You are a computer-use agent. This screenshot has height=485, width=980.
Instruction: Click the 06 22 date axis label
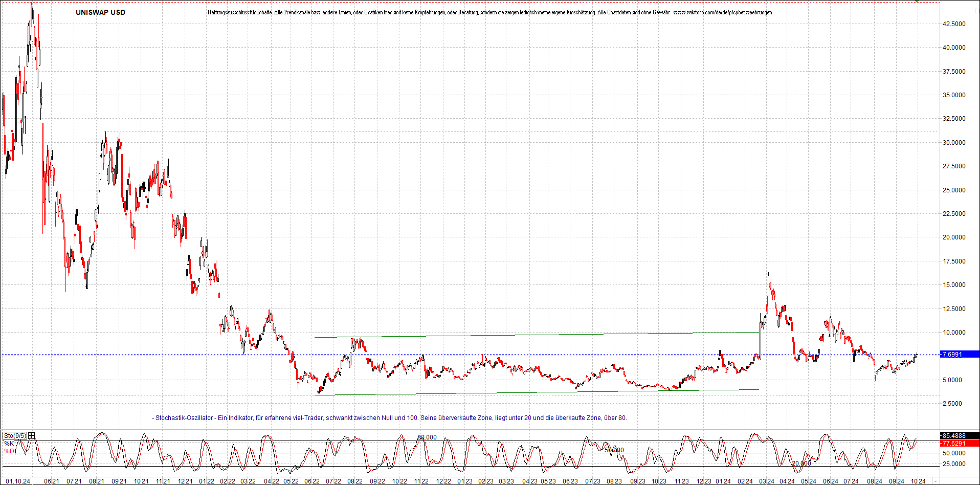[311, 481]
